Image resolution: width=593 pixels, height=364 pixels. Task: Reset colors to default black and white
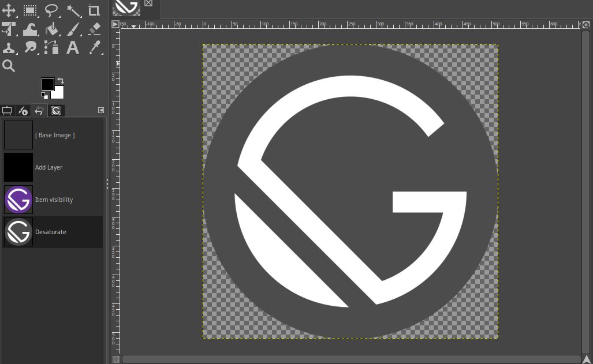click(x=44, y=96)
